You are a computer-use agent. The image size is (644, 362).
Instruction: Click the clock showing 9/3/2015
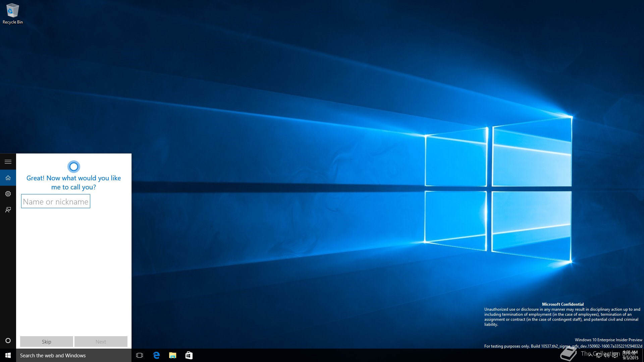click(631, 355)
